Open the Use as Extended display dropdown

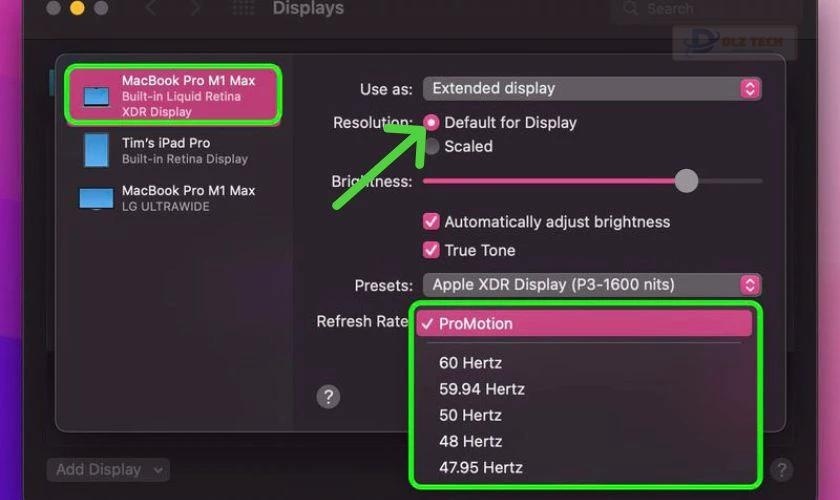pyautogui.click(x=592, y=88)
